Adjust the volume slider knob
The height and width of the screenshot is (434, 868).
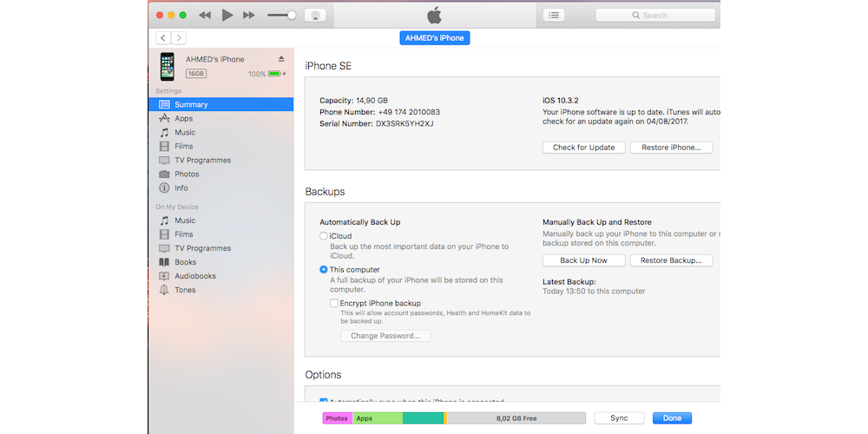(x=291, y=15)
